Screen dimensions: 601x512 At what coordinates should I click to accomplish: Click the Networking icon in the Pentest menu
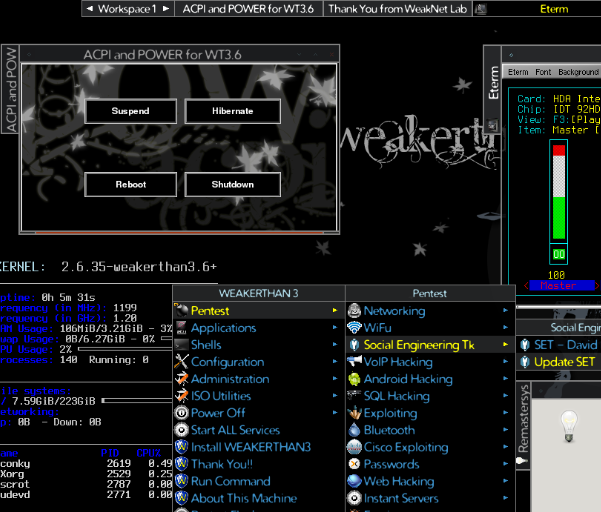(354, 311)
